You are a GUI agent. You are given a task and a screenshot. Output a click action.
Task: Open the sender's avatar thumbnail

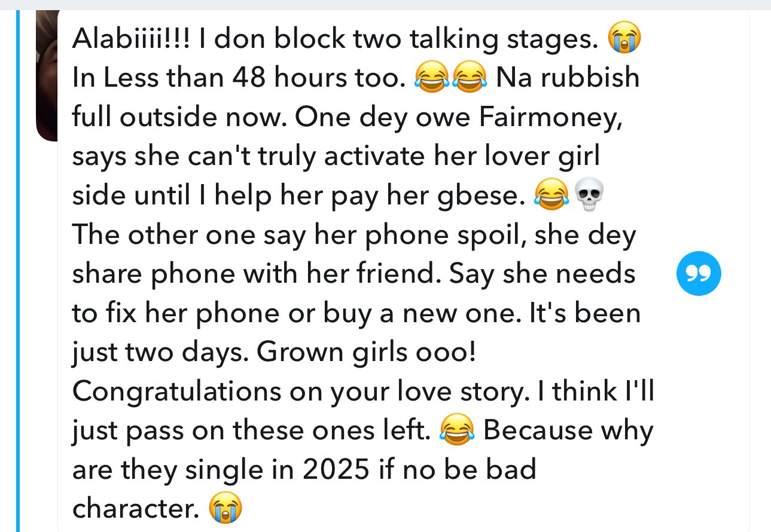click(x=47, y=75)
